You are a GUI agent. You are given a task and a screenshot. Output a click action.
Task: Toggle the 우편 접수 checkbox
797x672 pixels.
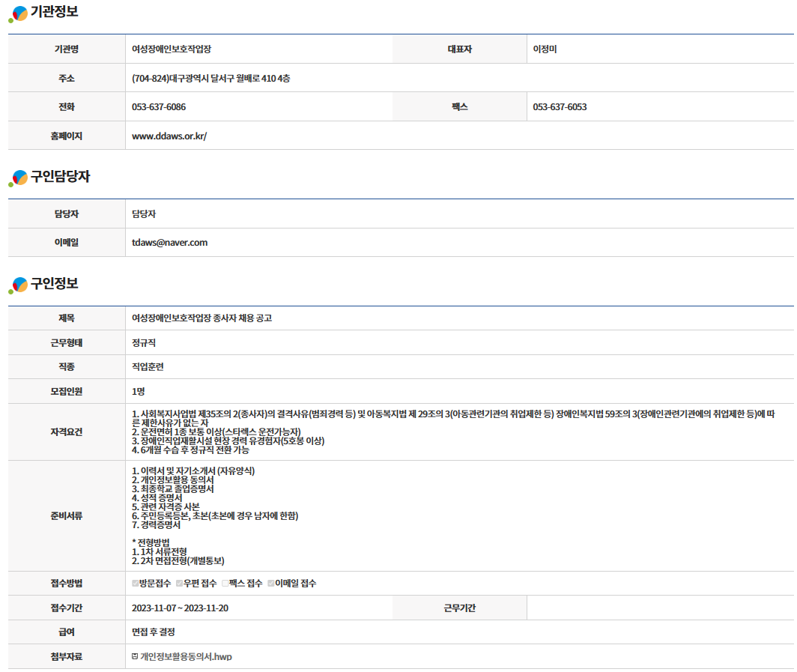point(180,584)
